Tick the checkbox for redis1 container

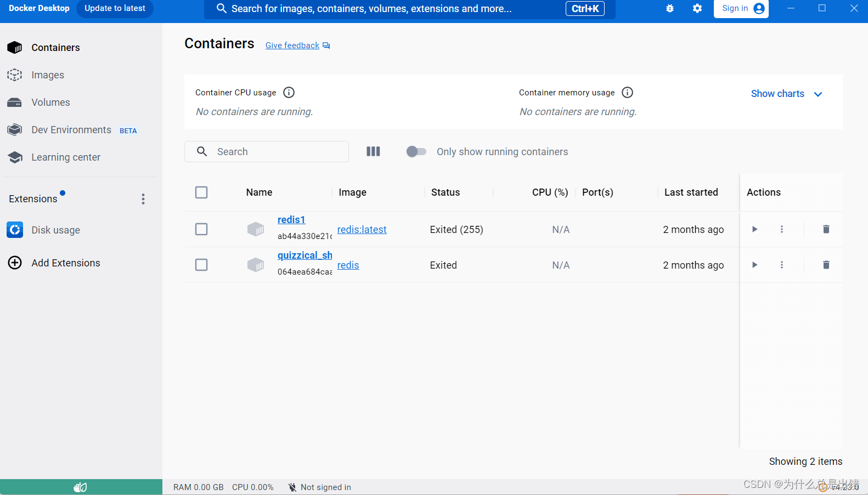click(201, 229)
